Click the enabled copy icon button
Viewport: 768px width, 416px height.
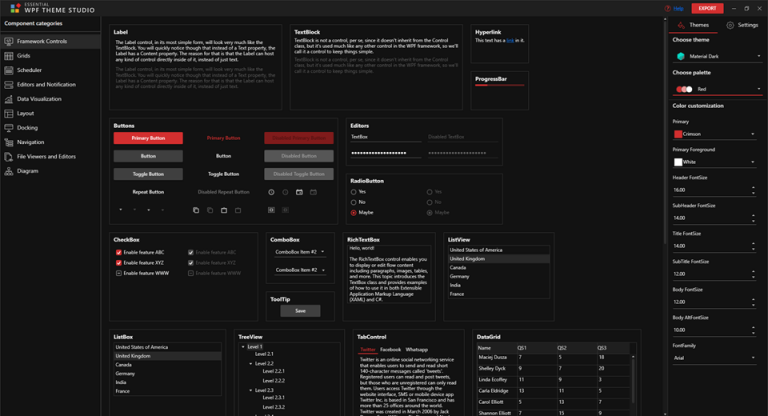point(196,210)
